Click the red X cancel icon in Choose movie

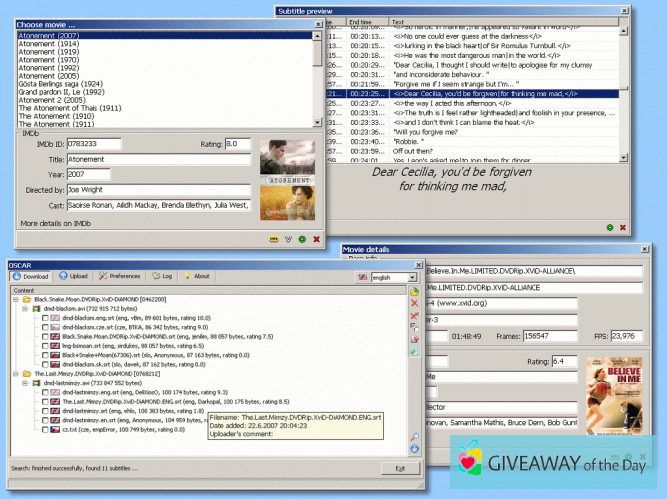click(316, 239)
